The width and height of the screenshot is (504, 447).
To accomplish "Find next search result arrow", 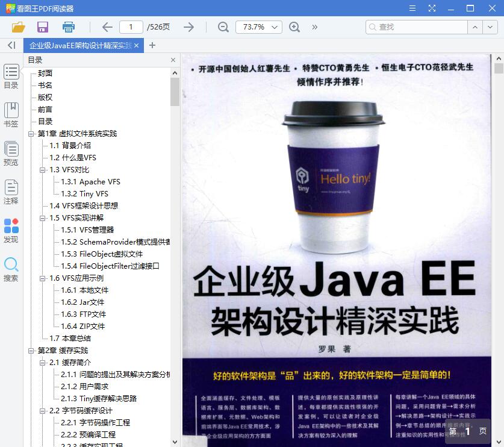I will (x=490, y=27).
